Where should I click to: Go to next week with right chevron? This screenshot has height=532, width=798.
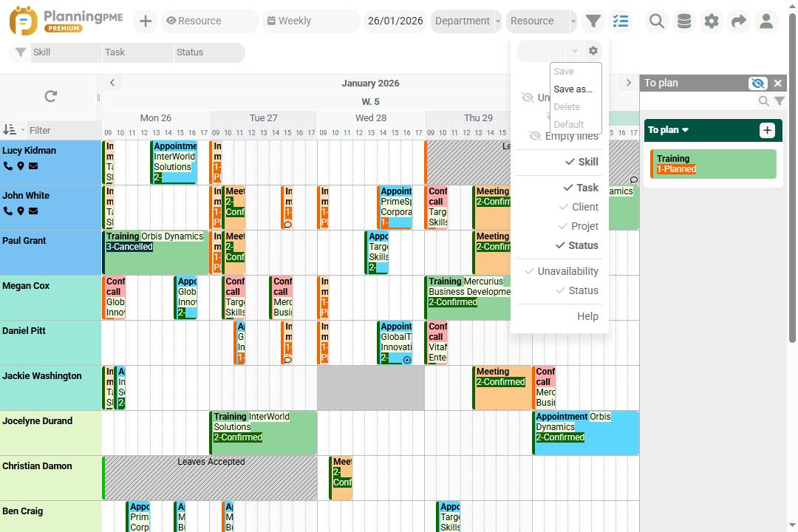[629, 83]
